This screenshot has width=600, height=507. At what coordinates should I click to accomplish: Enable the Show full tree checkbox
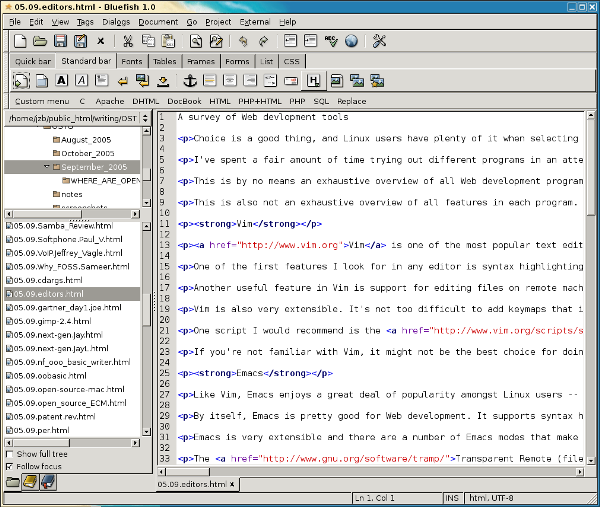[x=10, y=454]
